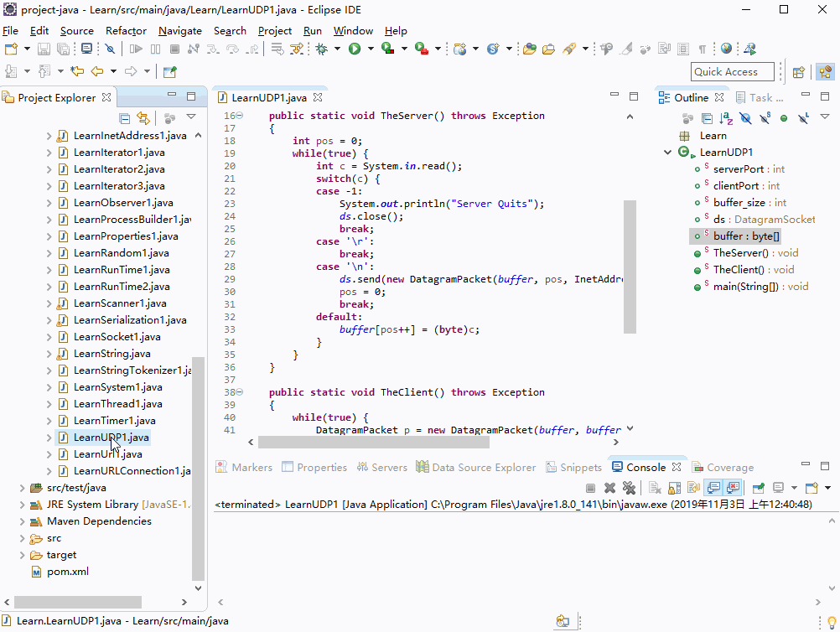Viewport: 840px width, 632px height.
Task: Click Open Perspective icon next to Quick Access
Action: pos(798,72)
